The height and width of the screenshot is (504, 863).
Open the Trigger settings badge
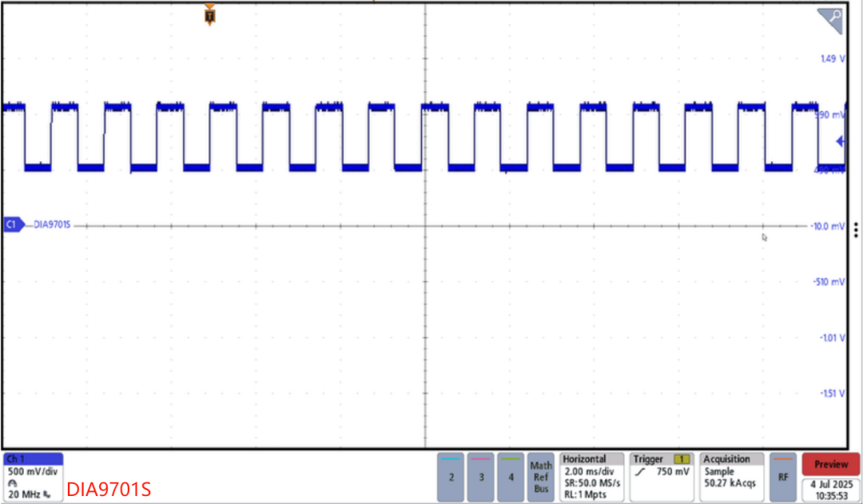662,477
